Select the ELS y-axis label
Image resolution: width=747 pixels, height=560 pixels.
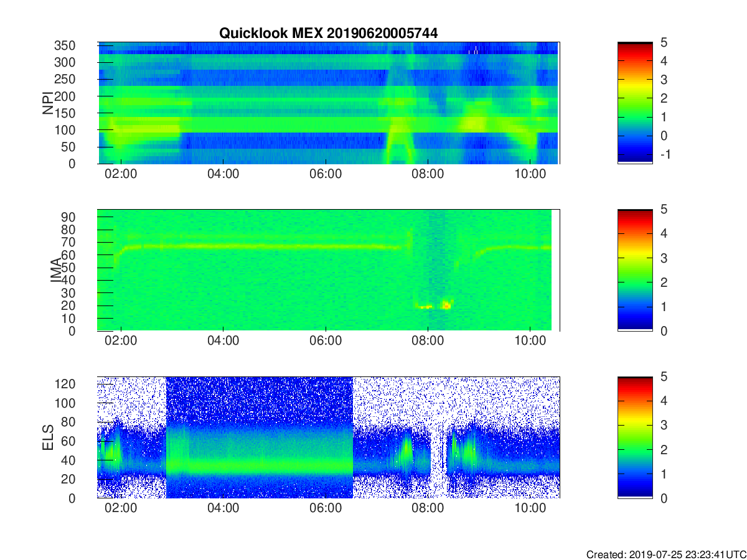(x=49, y=437)
